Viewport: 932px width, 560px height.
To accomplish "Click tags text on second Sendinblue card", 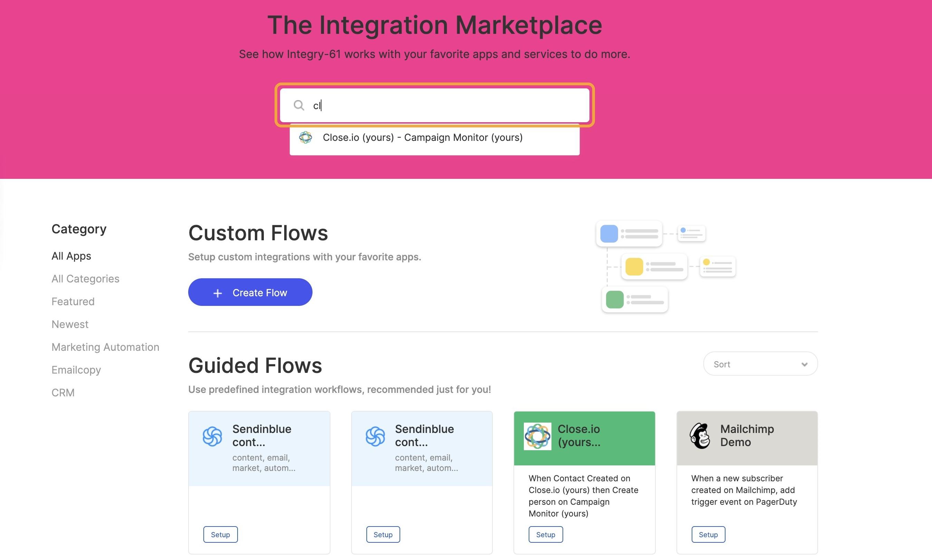I will pos(426,463).
